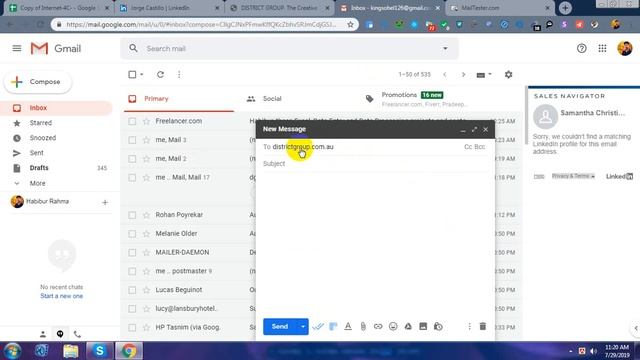Open compose more options menu
640x360 pixels.
click(469, 327)
